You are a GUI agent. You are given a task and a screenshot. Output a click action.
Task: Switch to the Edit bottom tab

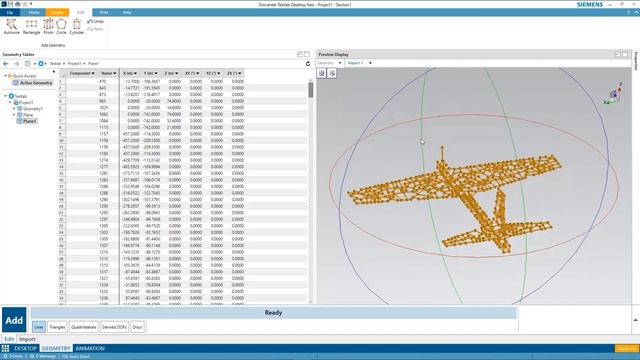pos(9,339)
